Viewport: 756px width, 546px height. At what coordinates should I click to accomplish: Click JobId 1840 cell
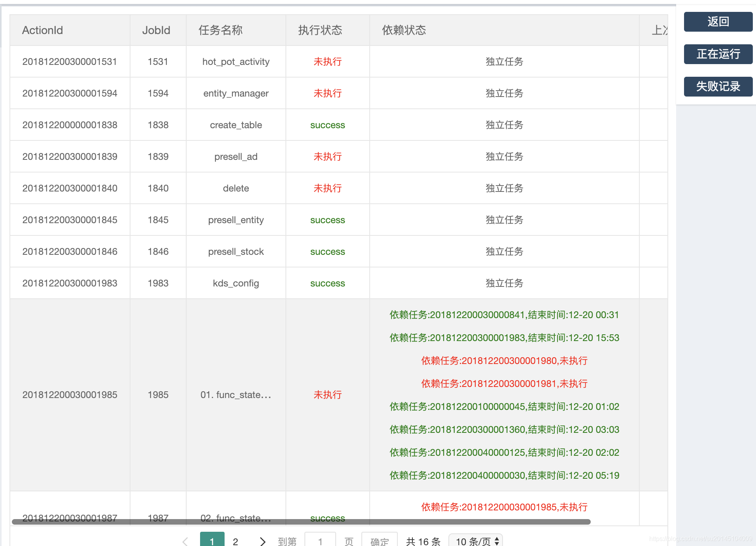tap(158, 188)
